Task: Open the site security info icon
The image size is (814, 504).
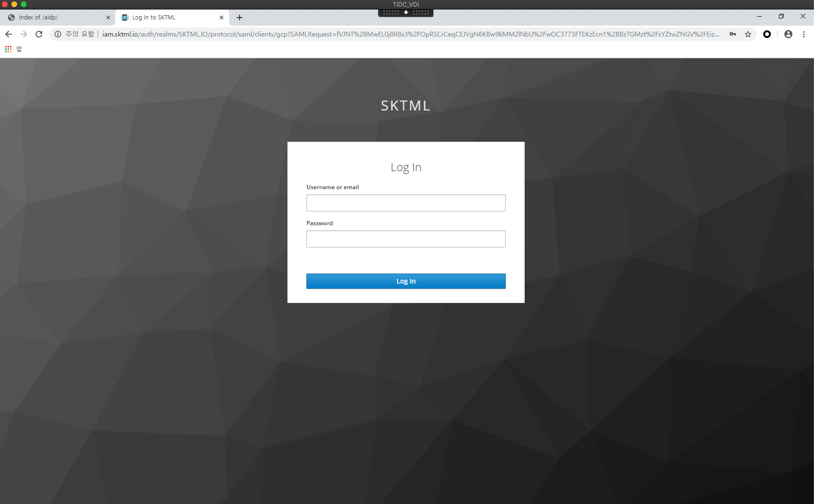Action: coord(58,34)
